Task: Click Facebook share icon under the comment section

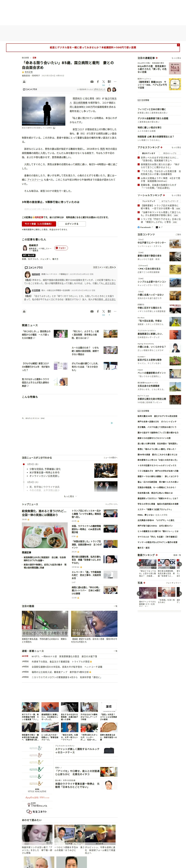Action: (x=98, y=311)
